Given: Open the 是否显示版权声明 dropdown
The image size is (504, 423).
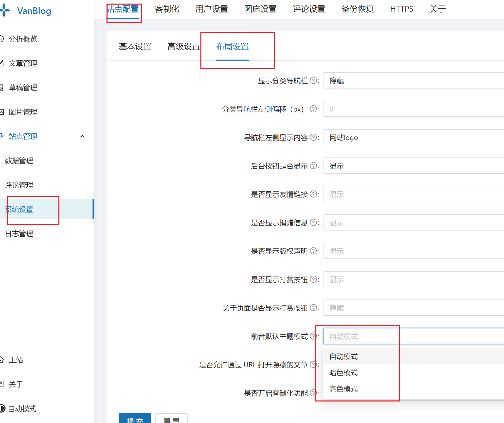Looking at the screenshot, I should [414, 251].
